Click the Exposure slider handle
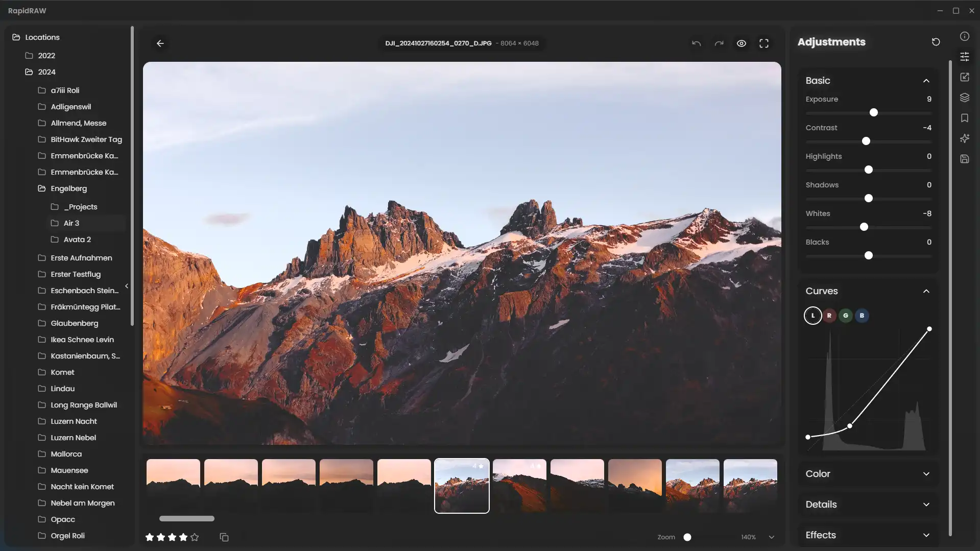 pyautogui.click(x=874, y=112)
